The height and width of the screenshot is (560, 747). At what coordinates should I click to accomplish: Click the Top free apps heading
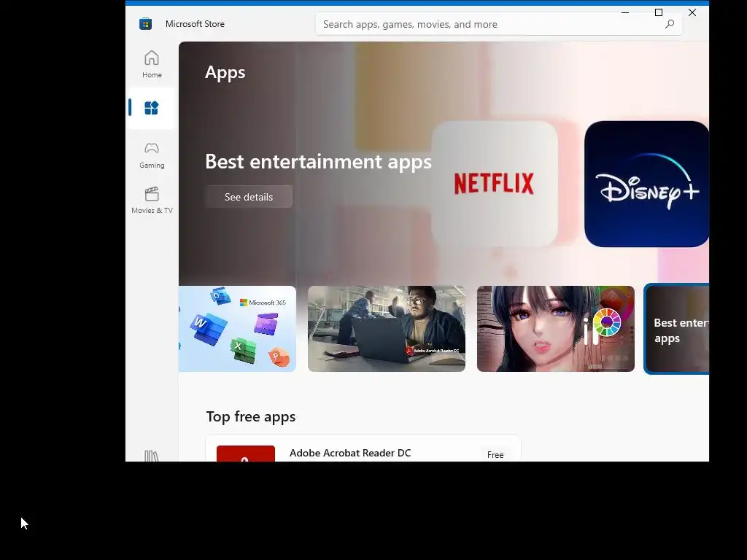click(251, 416)
